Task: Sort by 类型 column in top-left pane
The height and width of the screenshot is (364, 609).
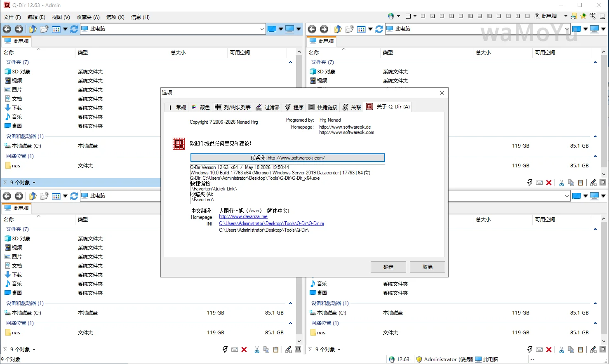Action: [83, 53]
